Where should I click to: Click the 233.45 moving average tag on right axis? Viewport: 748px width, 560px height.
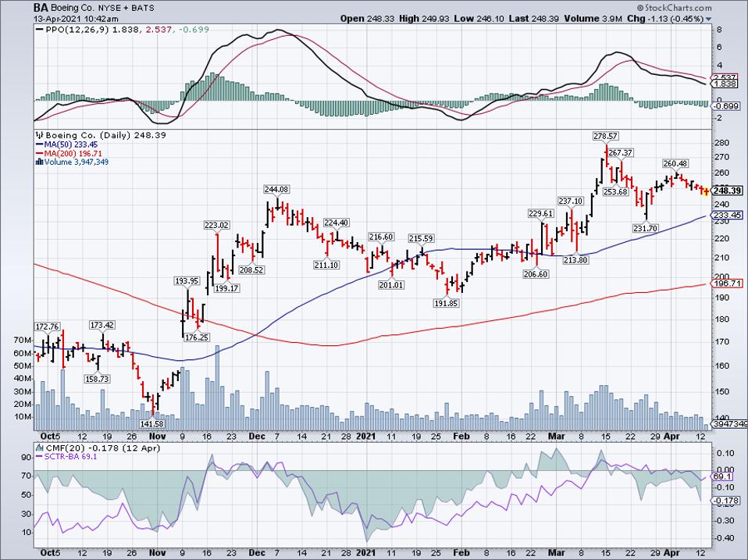[727, 215]
